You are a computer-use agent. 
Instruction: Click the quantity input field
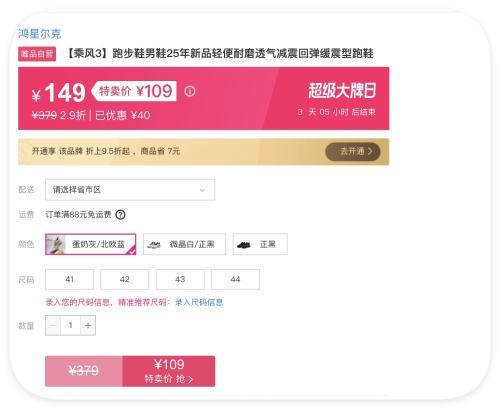point(71,325)
